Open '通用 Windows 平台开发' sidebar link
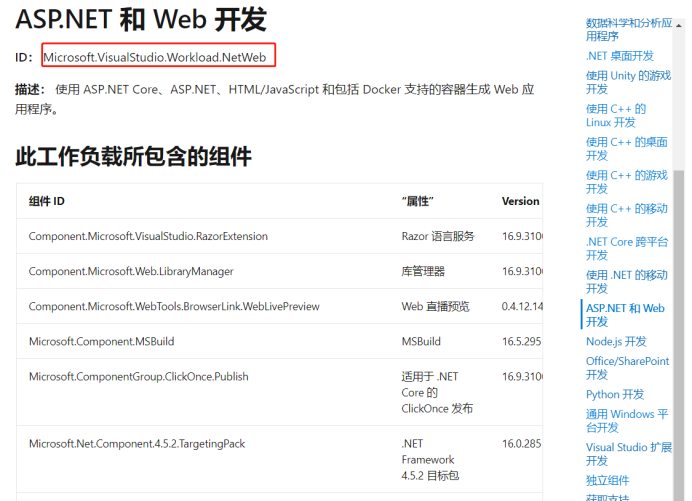The height and width of the screenshot is (501, 692). [627, 421]
